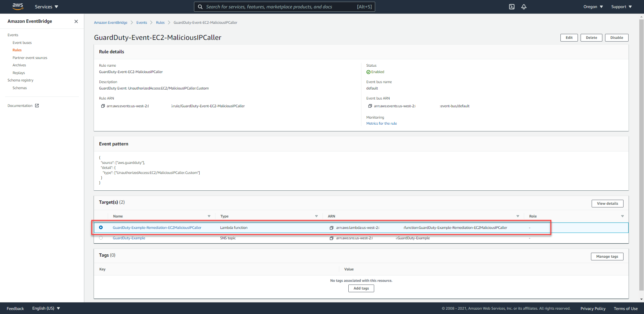This screenshot has height=314, width=644.
Task: Click Events heading in sidebar
Action: (13, 35)
